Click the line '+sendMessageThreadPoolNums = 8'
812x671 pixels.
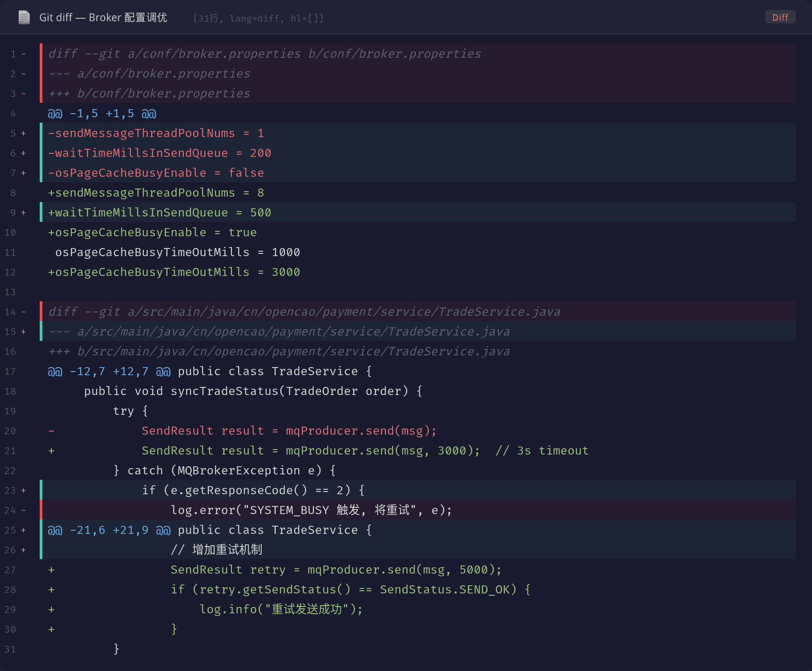coord(156,193)
